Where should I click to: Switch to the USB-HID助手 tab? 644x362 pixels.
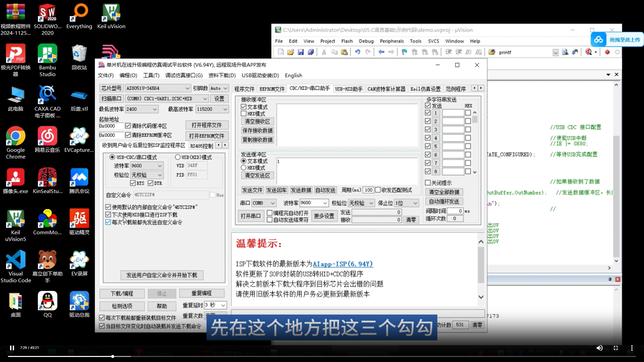(348, 88)
